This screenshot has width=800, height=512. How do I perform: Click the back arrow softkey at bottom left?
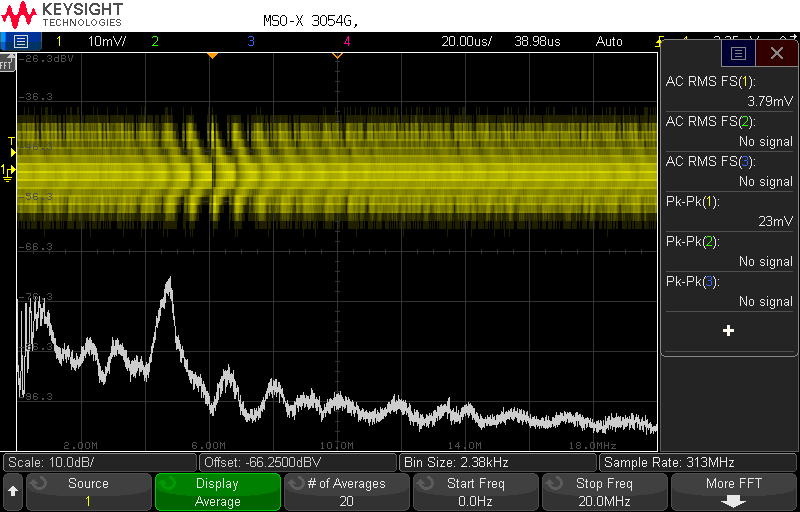pos(13,491)
